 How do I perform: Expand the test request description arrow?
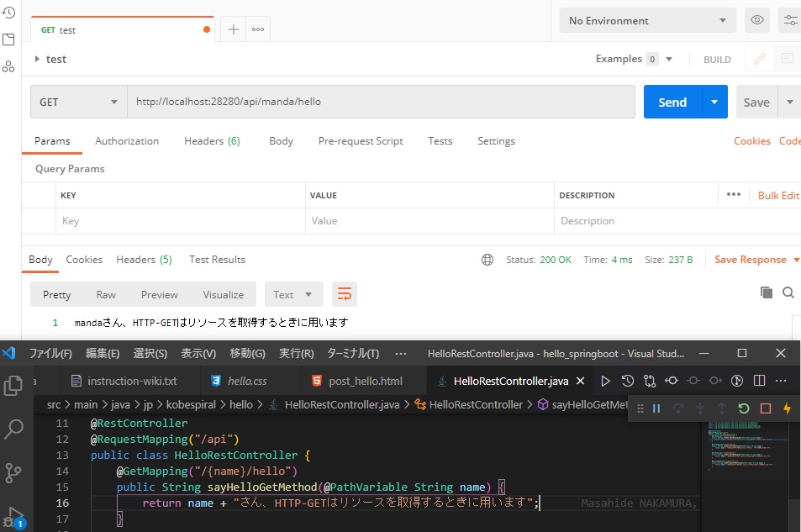(x=37, y=59)
